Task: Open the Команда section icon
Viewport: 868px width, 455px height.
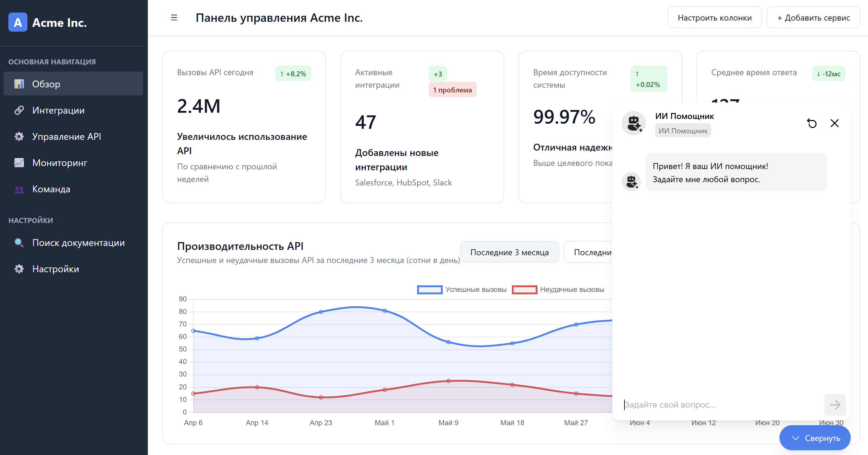Action: click(19, 189)
